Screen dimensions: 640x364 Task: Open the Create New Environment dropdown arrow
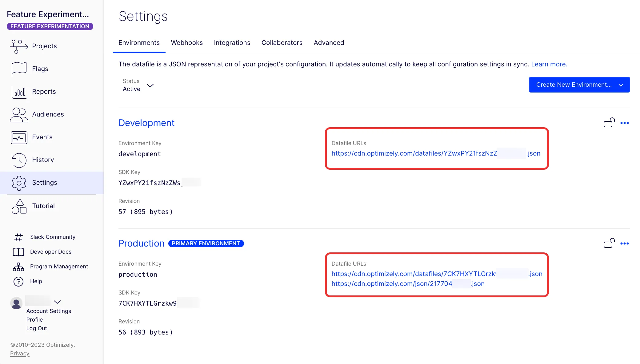(621, 85)
